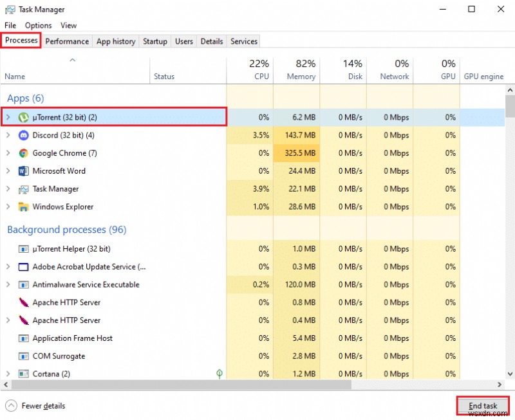Click the COM Surrogate icon
This screenshot has width=515, height=420.
tap(23, 356)
